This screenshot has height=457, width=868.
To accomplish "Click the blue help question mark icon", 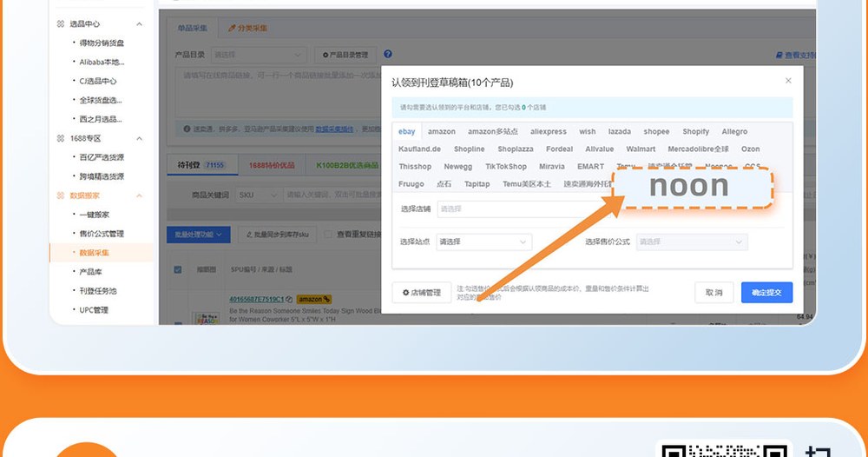I will click(387, 54).
